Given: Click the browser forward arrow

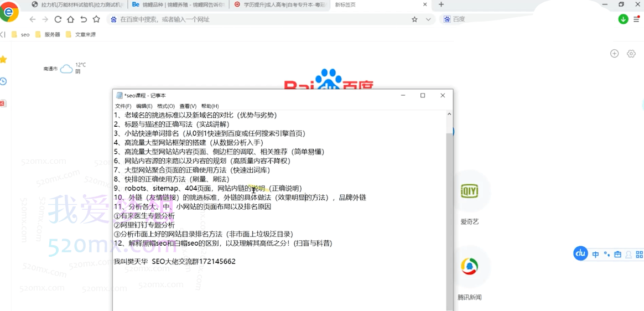Looking at the screenshot, I should (x=45, y=19).
